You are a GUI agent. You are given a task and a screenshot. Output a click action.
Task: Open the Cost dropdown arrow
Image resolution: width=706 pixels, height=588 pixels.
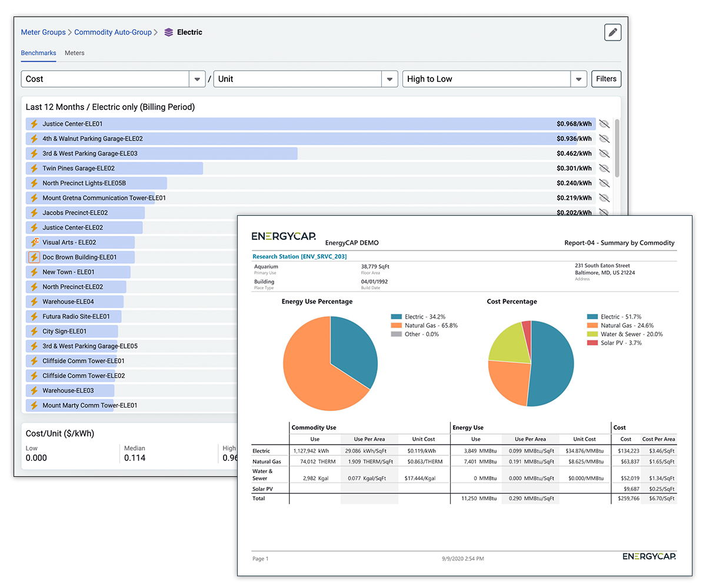[x=197, y=79]
